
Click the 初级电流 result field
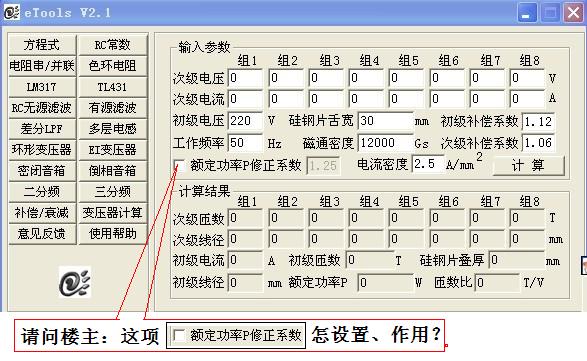tap(245, 260)
